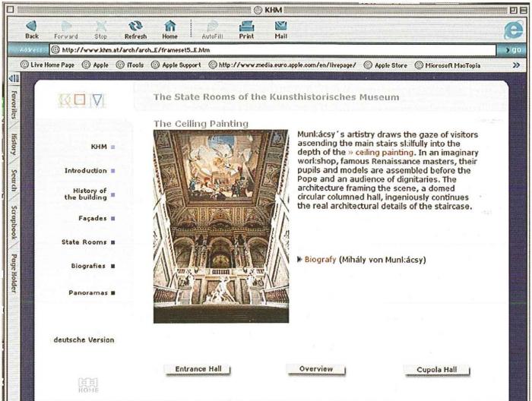Open the Biografy link for Munkácsy
The image size is (532, 401).
[x=320, y=260]
